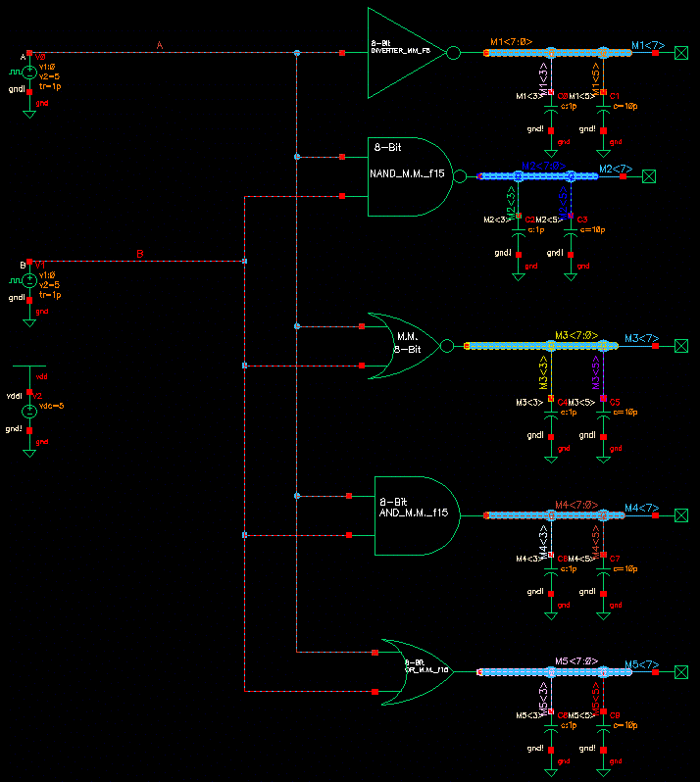Select capacitor C5 on M3<5>

point(603,415)
